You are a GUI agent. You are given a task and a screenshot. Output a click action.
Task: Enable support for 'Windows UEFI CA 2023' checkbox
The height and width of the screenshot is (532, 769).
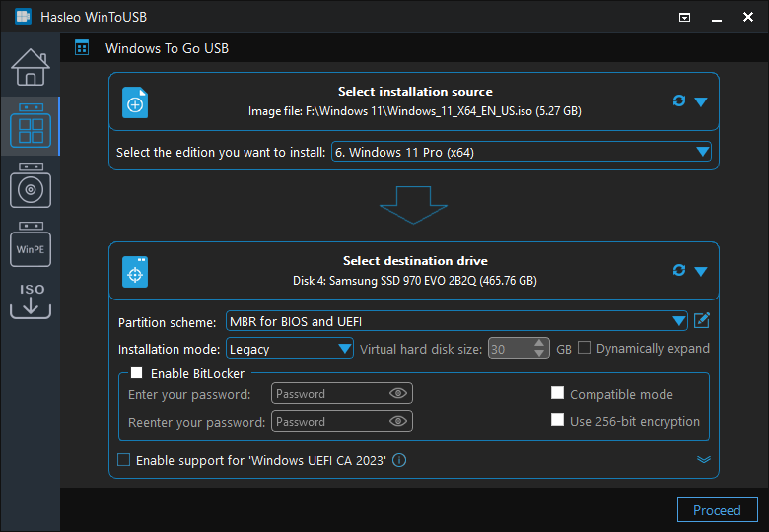coord(123,459)
